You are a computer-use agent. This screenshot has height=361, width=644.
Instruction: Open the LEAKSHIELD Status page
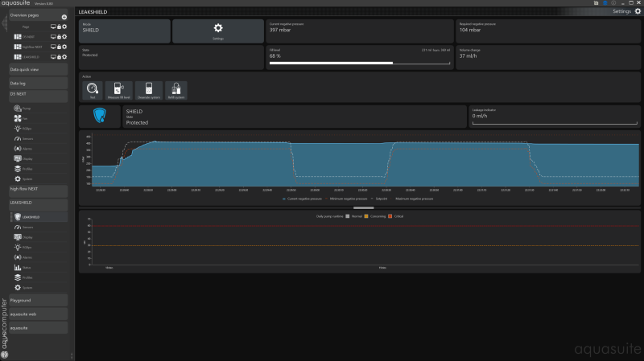39,268
